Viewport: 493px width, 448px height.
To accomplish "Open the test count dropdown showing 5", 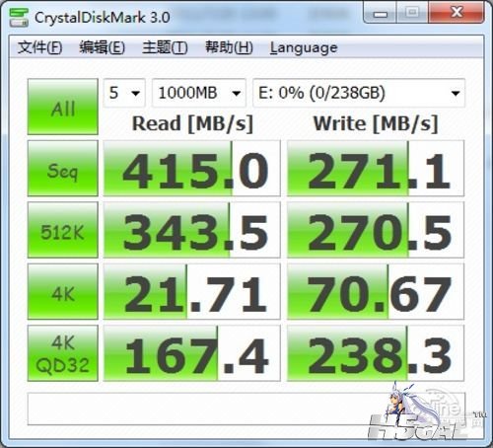I will point(124,93).
